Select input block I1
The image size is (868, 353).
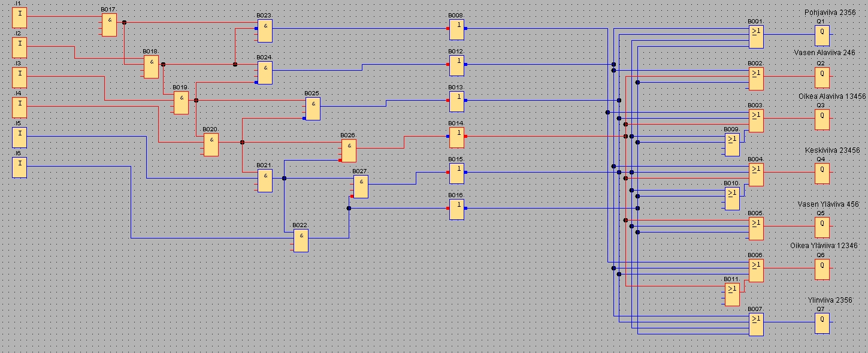pyautogui.click(x=20, y=17)
